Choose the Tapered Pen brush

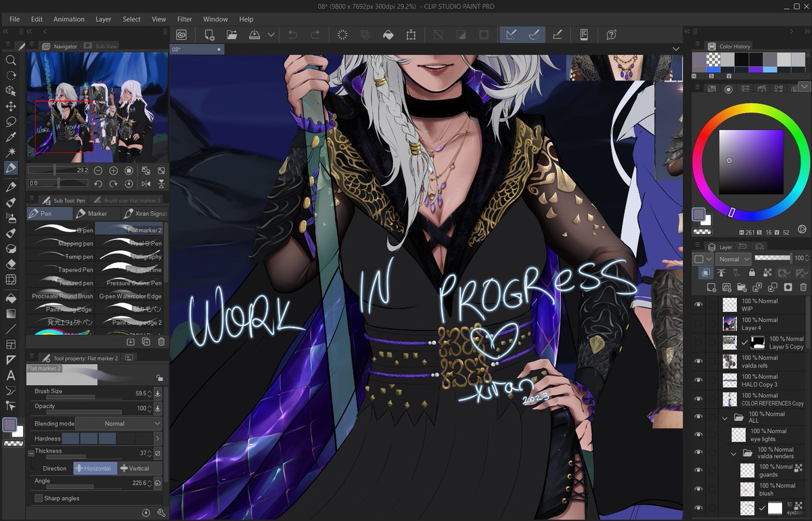61,270
